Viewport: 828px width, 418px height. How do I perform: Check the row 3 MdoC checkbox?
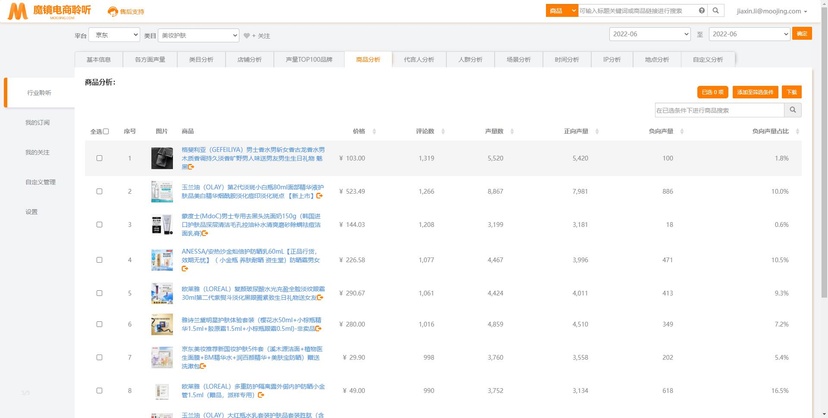click(99, 224)
